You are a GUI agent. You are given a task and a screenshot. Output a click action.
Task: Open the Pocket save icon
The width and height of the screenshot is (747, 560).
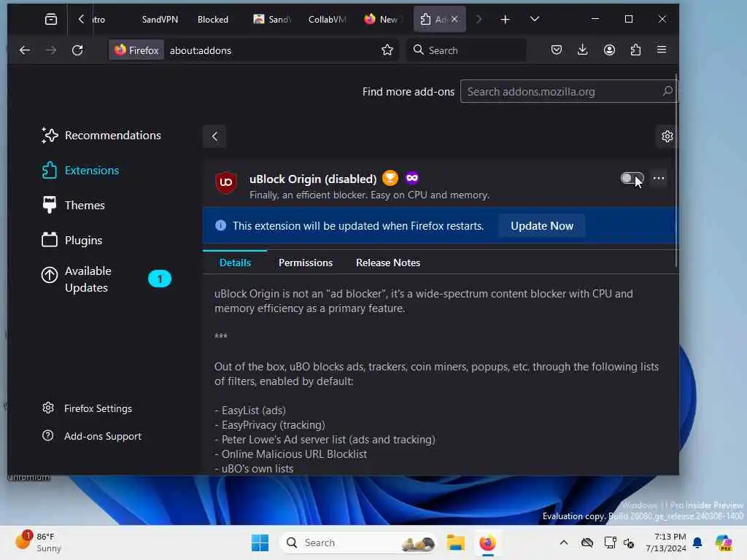point(557,50)
